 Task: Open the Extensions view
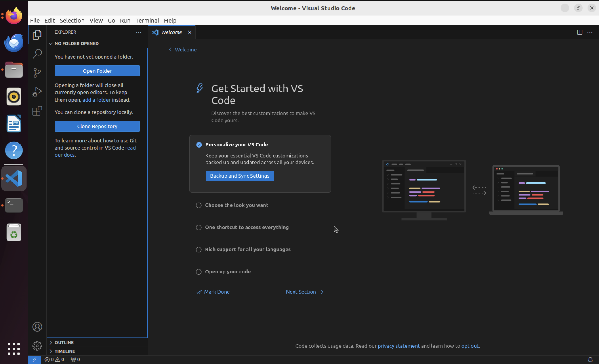pyautogui.click(x=37, y=111)
